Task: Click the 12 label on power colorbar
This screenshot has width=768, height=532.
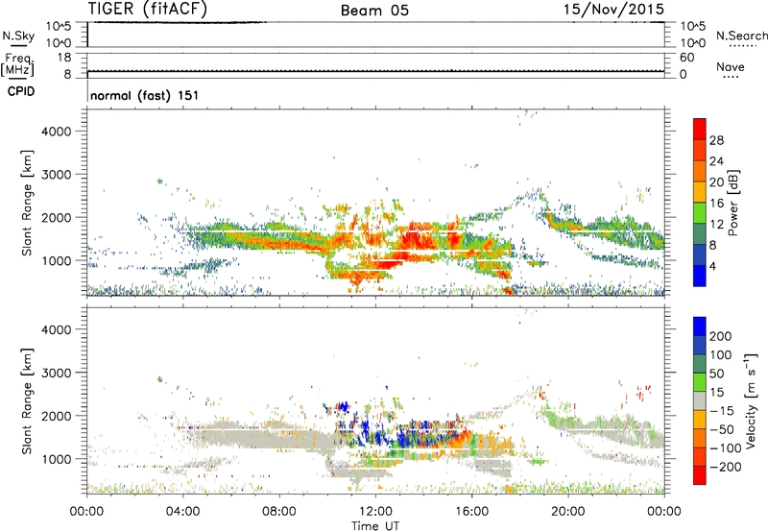Action: pos(716,225)
